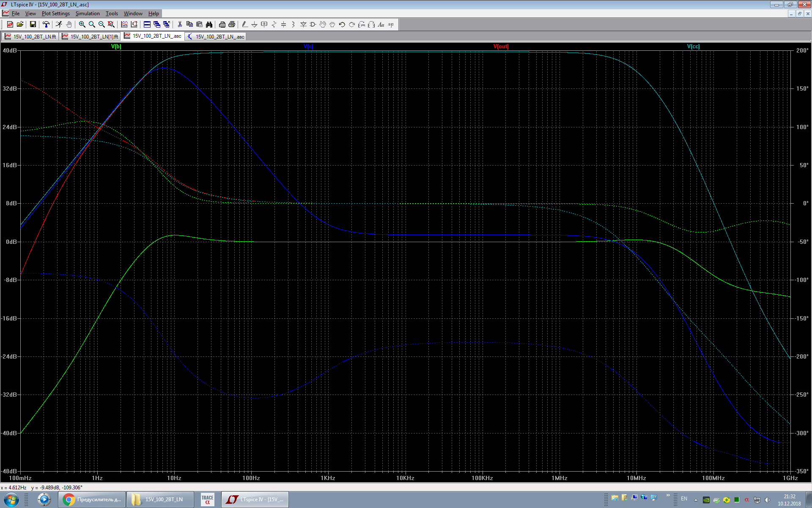The height and width of the screenshot is (508, 812).
Task: Click the Tile windows horizontally icon
Action: point(147,25)
